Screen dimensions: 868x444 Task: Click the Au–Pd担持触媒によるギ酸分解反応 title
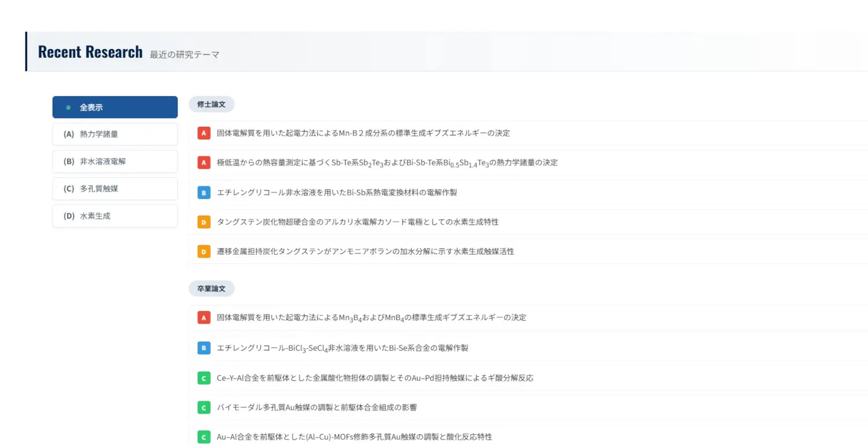coord(375,378)
